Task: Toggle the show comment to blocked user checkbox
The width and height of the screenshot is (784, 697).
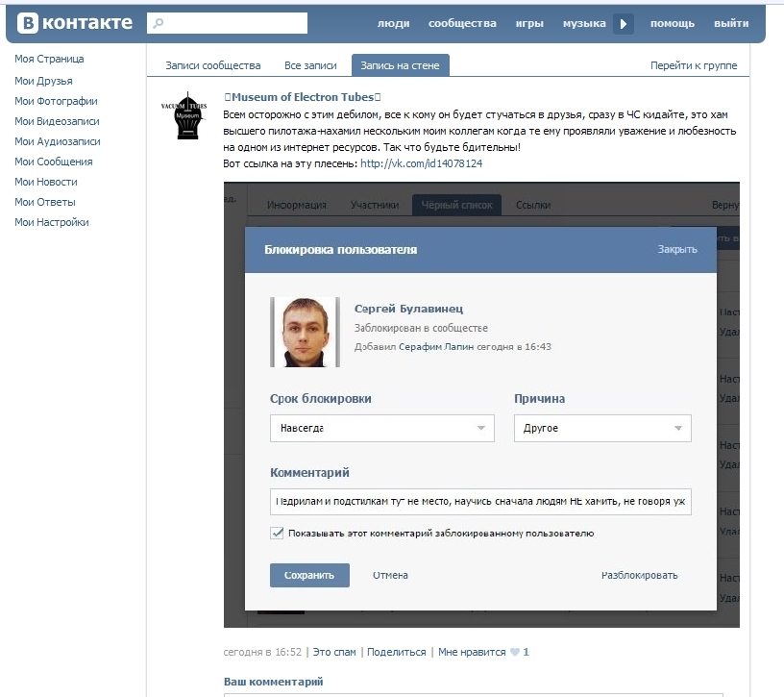Action: [278, 533]
